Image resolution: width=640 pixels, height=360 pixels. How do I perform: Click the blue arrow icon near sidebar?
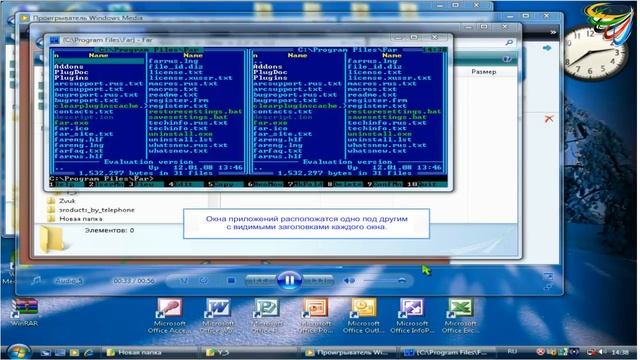(547, 48)
